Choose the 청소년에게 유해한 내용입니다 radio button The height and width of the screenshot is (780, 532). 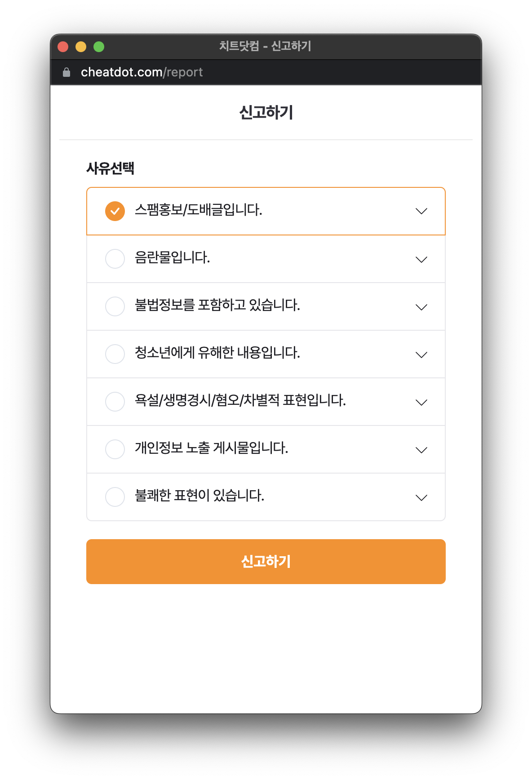(115, 354)
